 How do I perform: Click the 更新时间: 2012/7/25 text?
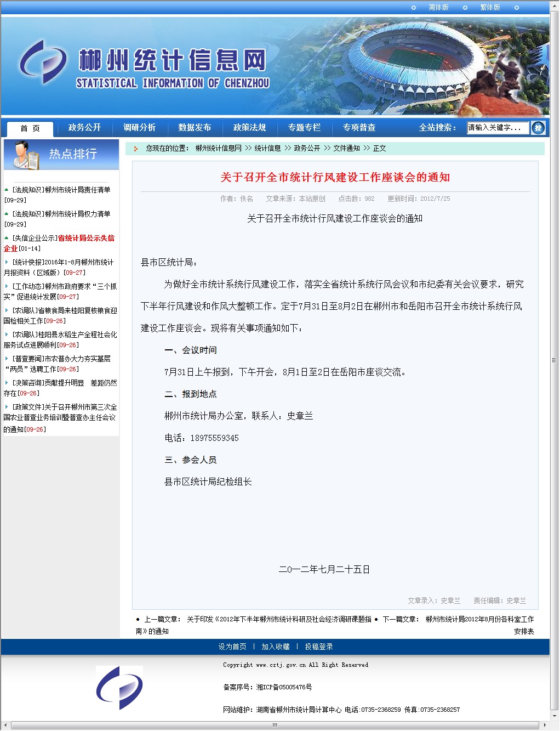[x=419, y=199]
